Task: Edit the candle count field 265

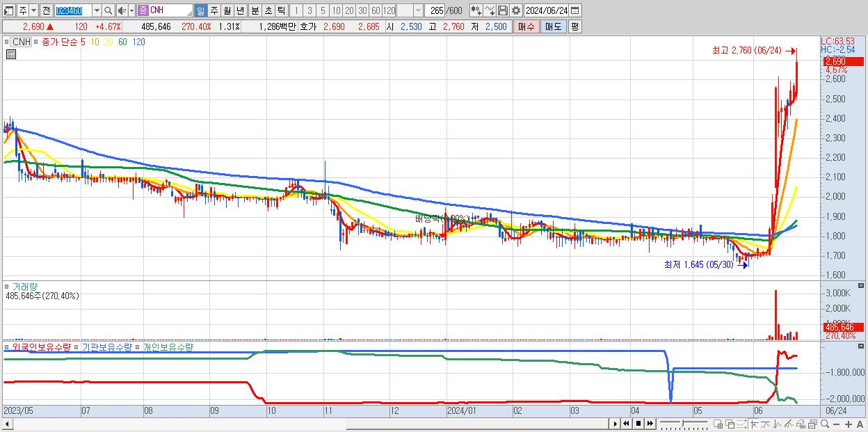Action: point(435,10)
